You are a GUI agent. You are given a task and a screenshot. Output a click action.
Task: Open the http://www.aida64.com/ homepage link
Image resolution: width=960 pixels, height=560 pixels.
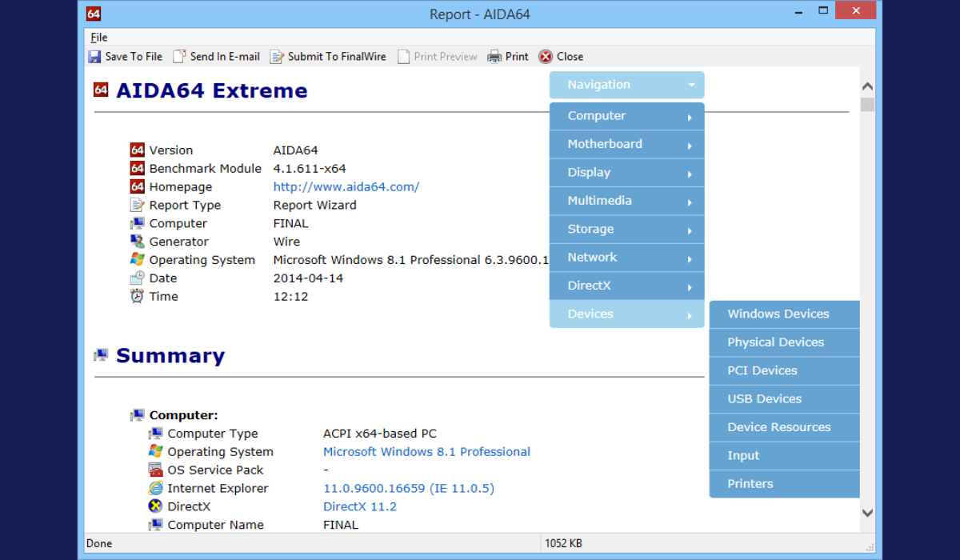(x=346, y=186)
